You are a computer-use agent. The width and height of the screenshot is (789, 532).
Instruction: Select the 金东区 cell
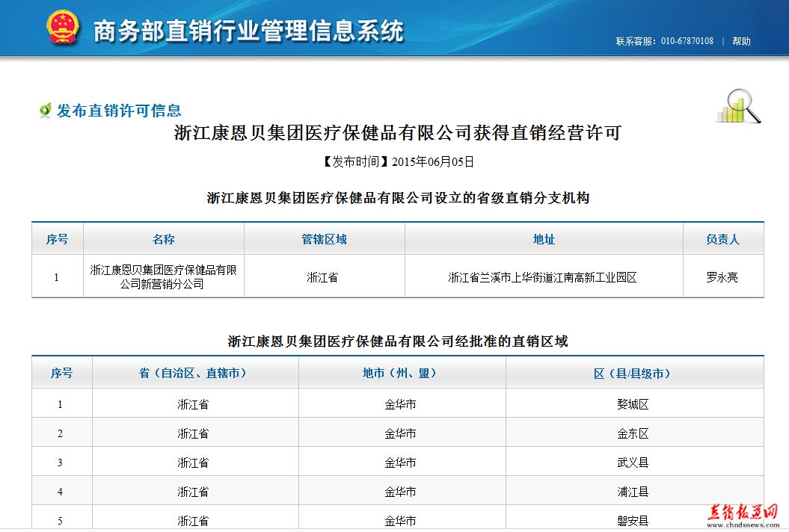click(634, 433)
